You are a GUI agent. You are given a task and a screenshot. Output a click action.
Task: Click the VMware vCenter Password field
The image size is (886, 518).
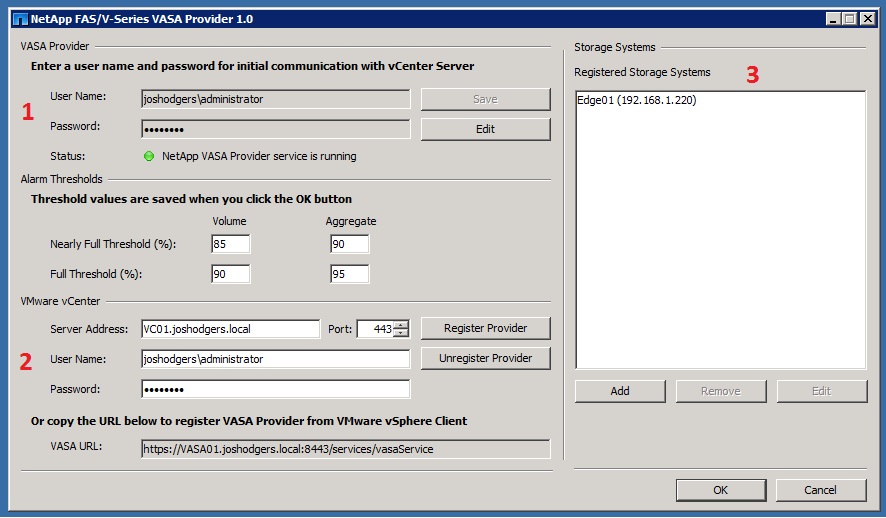[275, 389]
